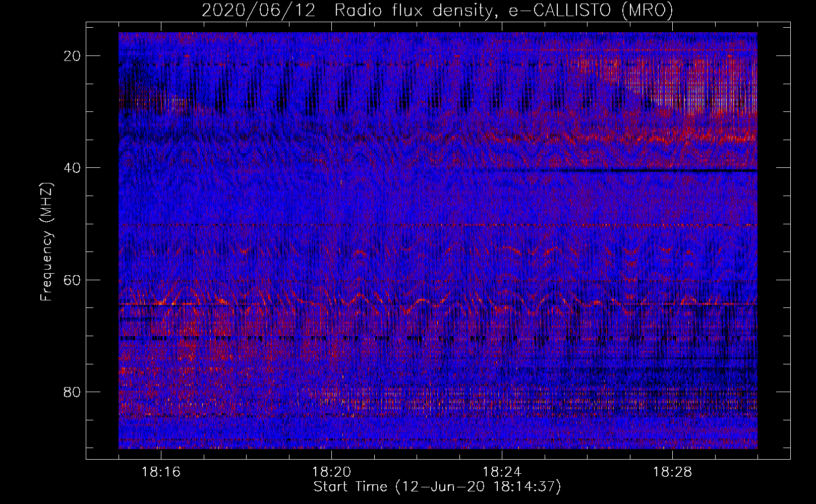Screen dimensions: 816x504
Task: Click the time axis label 18:28
Action: (x=672, y=472)
